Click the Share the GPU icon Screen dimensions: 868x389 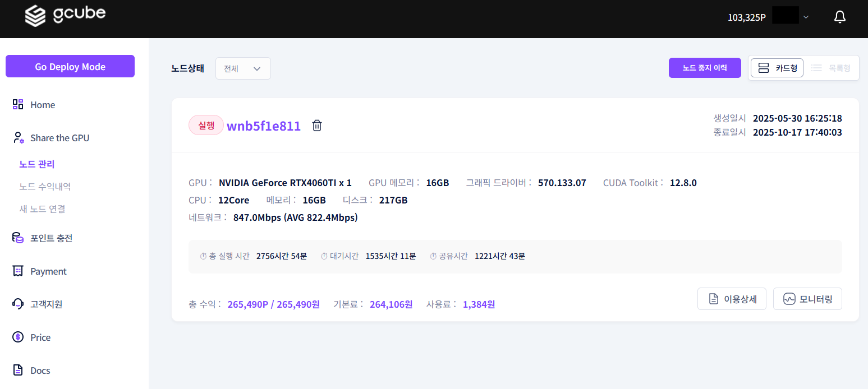[18, 138]
